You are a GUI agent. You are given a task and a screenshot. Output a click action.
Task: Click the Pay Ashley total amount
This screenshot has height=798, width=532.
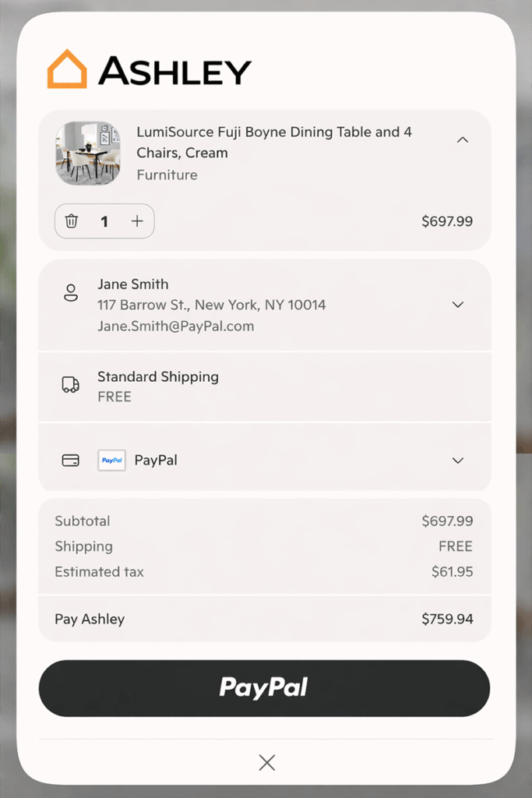pos(447,618)
